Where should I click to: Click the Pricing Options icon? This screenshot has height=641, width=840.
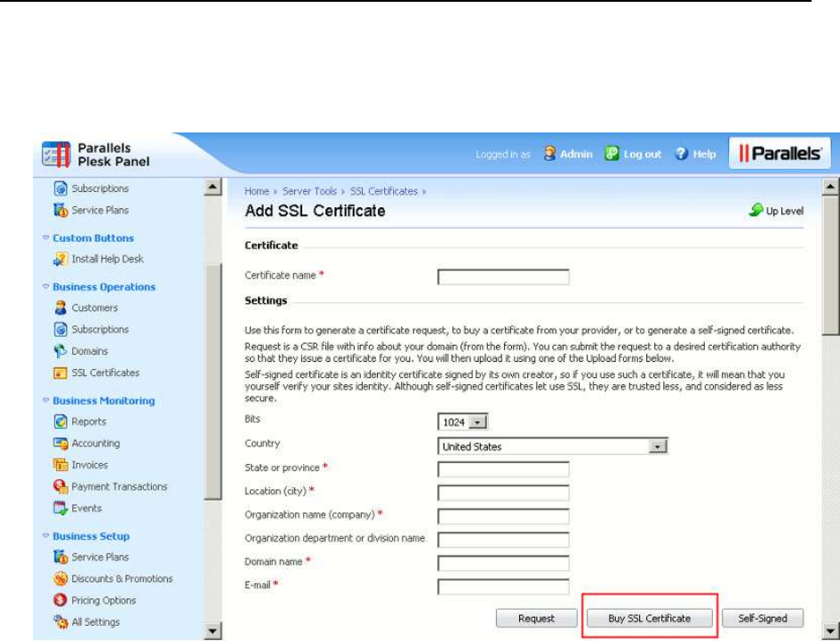point(60,600)
